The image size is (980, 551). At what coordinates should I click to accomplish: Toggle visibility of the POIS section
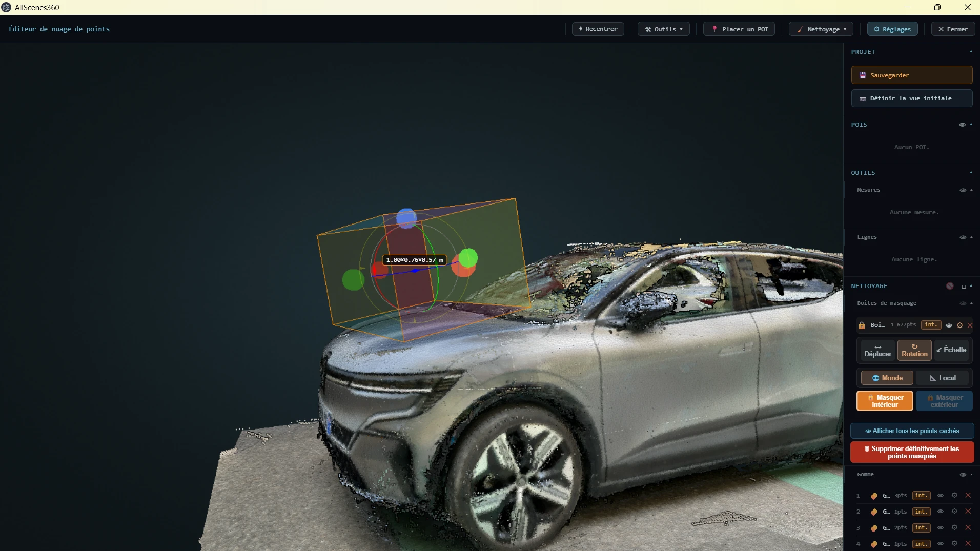pos(962,125)
